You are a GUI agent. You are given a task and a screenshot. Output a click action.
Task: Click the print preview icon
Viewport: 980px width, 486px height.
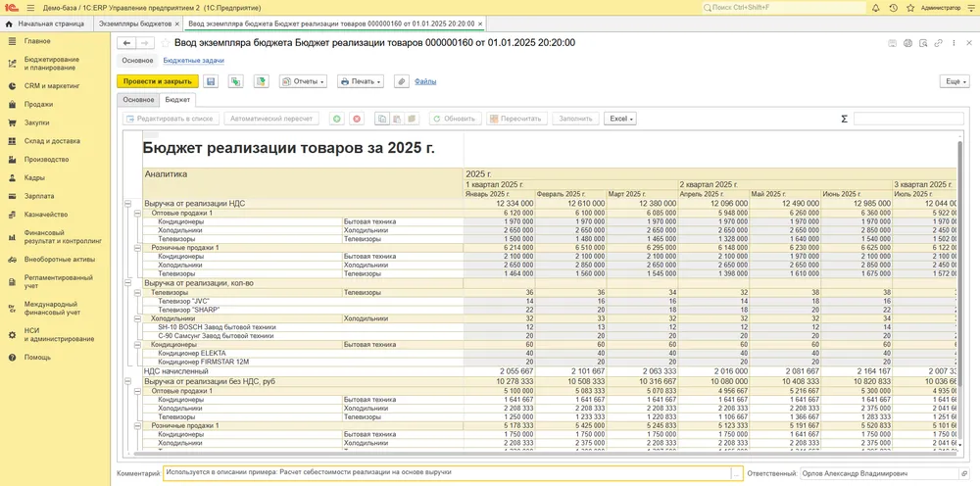click(924, 43)
